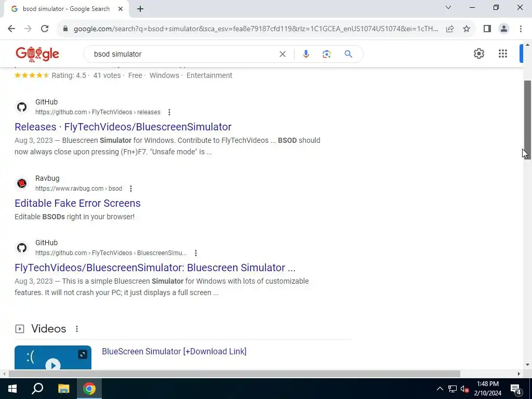This screenshot has height=399, width=532.
Task: Open the Chrome three-dot menu
Action: point(521,29)
